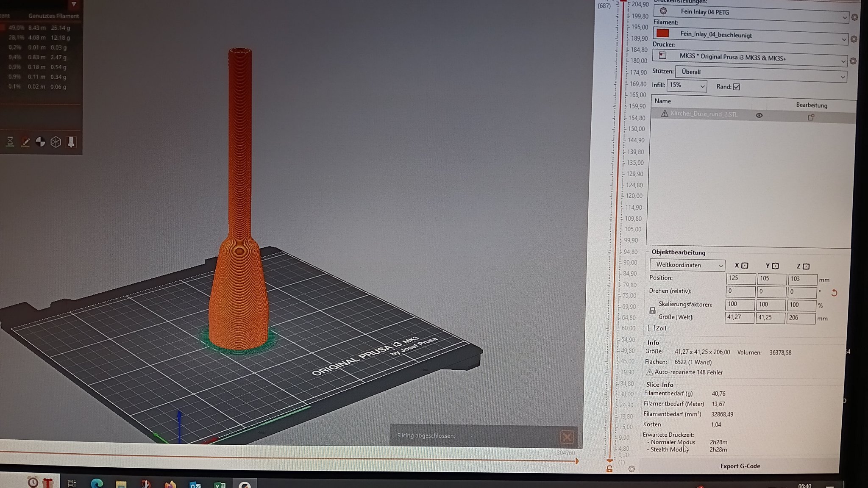Viewport: 868px width, 488px height.
Task: Toggle center of gravity marker icon
Action: (x=41, y=142)
